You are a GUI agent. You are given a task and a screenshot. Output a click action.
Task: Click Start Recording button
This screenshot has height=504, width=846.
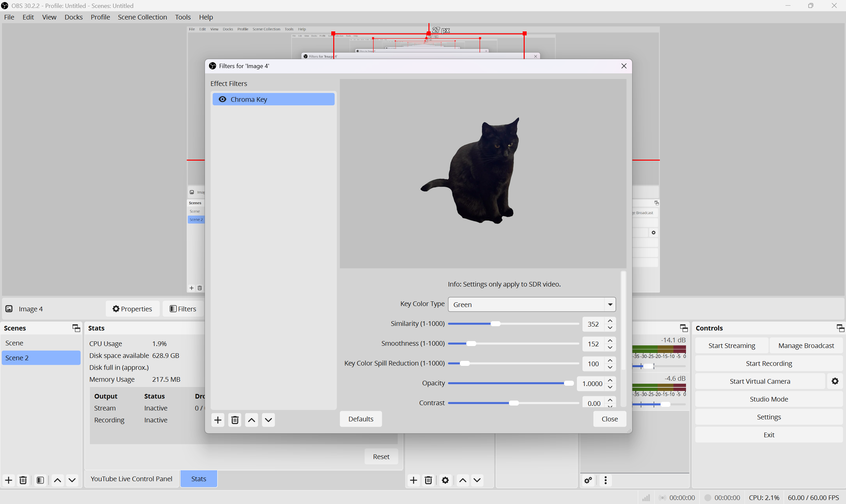pos(769,364)
